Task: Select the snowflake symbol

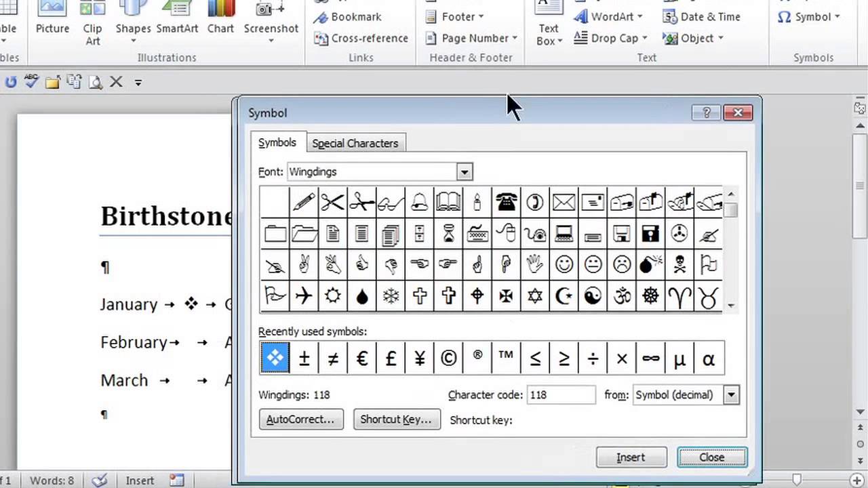Action: [391, 296]
